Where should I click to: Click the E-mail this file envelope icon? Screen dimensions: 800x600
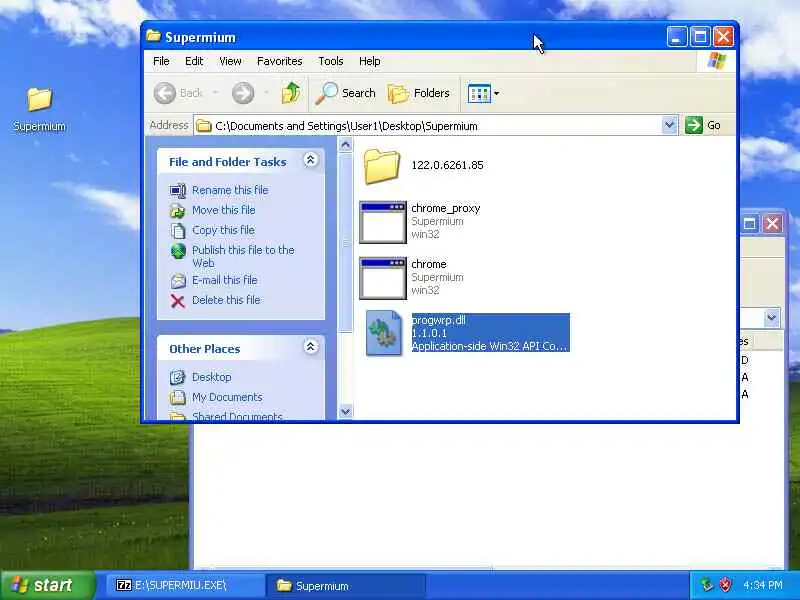[178, 281]
